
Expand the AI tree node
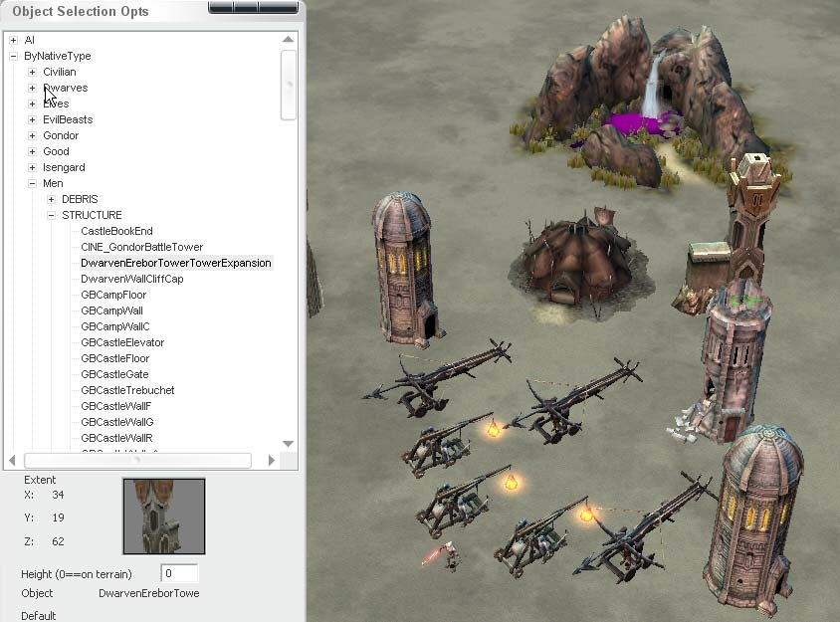(13, 40)
